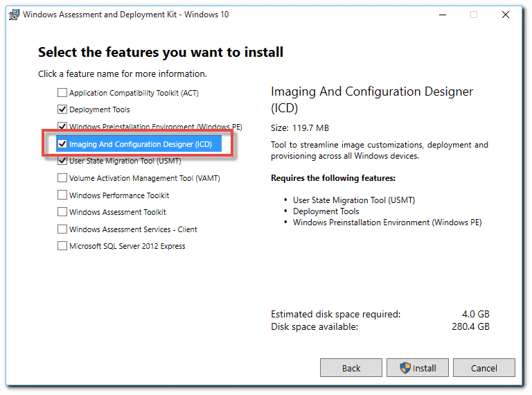This screenshot has width=532, height=395.
Task: Check Microsoft SQL Server 2012 Express checkbox
Action: pos(62,246)
